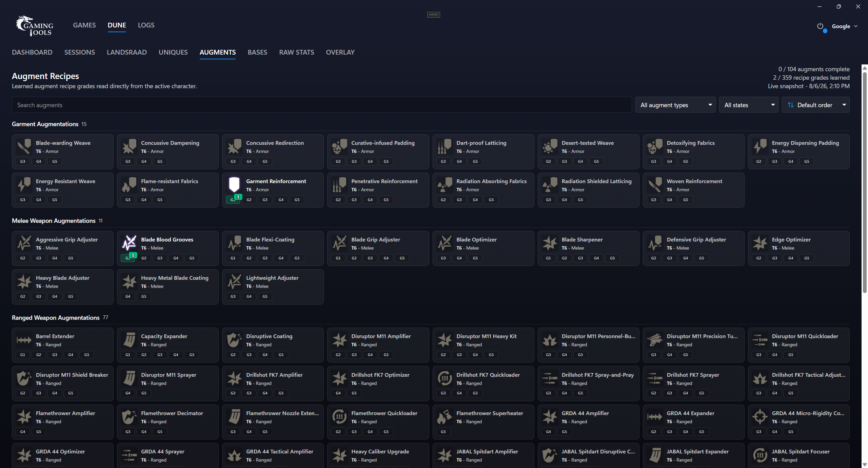Click the Search augments field
The image size is (868, 468).
[322, 105]
